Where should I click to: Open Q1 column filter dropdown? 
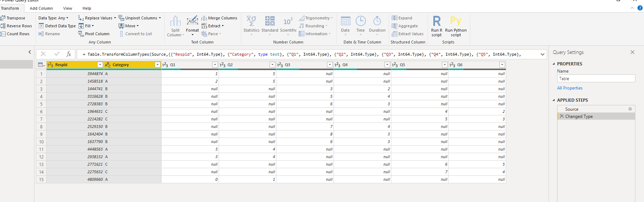pyautogui.click(x=215, y=65)
